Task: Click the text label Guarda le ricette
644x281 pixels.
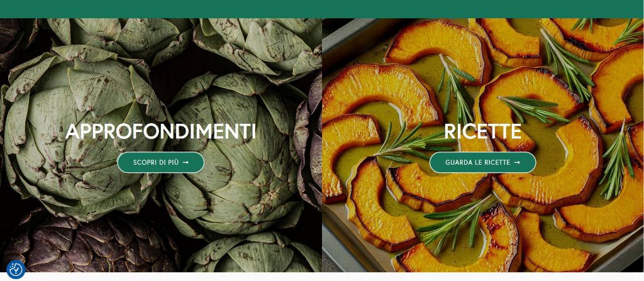Action: click(x=478, y=163)
